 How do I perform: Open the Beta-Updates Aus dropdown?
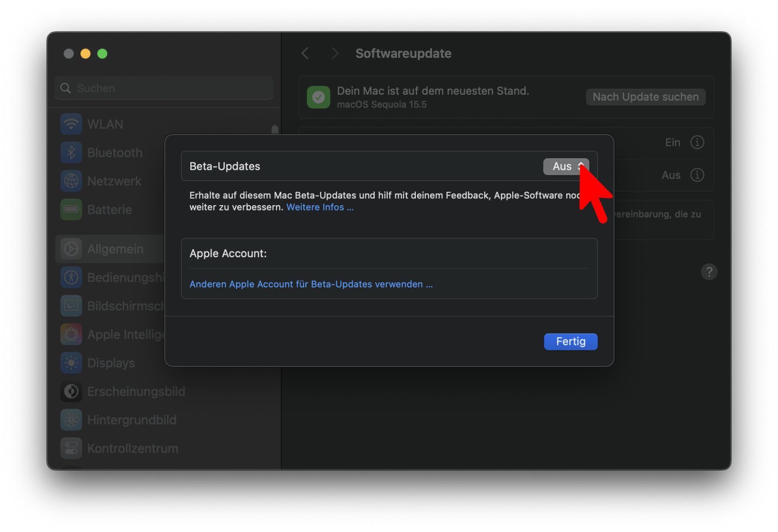(x=565, y=166)
